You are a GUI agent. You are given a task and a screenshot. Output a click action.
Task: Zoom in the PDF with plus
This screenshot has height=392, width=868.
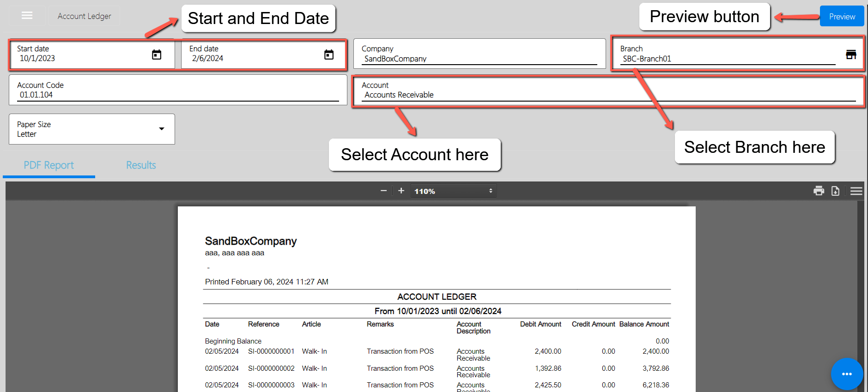coord(401,191)
